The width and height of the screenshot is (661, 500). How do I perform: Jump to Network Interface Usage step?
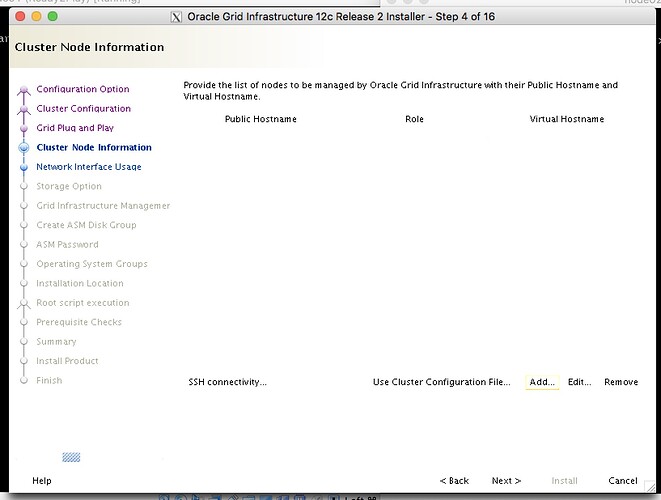pyautogui.click(x=89, y=167)
